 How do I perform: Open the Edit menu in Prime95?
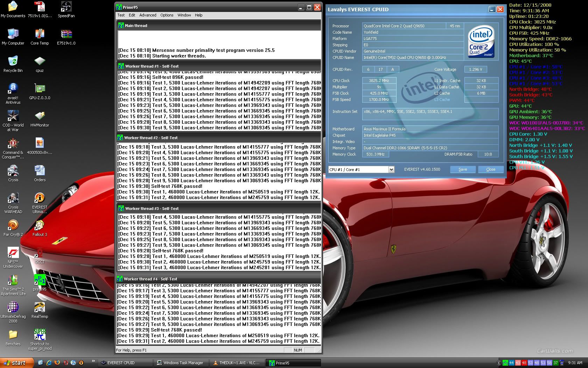(132, 15)
